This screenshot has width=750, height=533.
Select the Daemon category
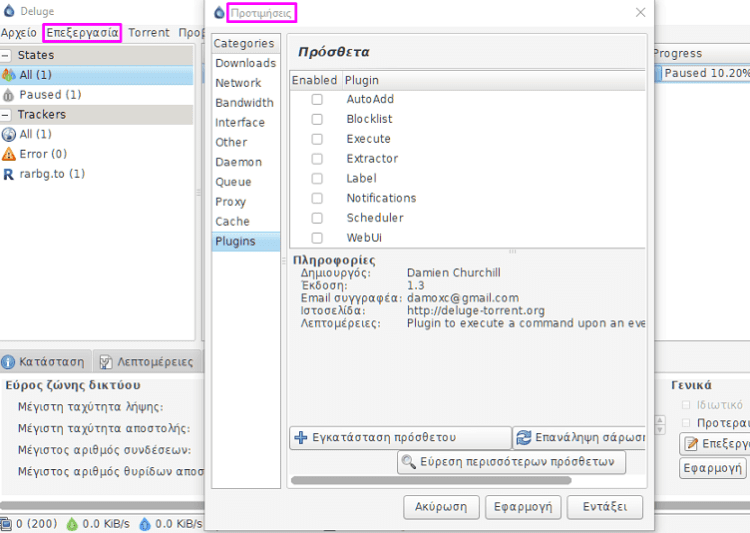(245, 162)
